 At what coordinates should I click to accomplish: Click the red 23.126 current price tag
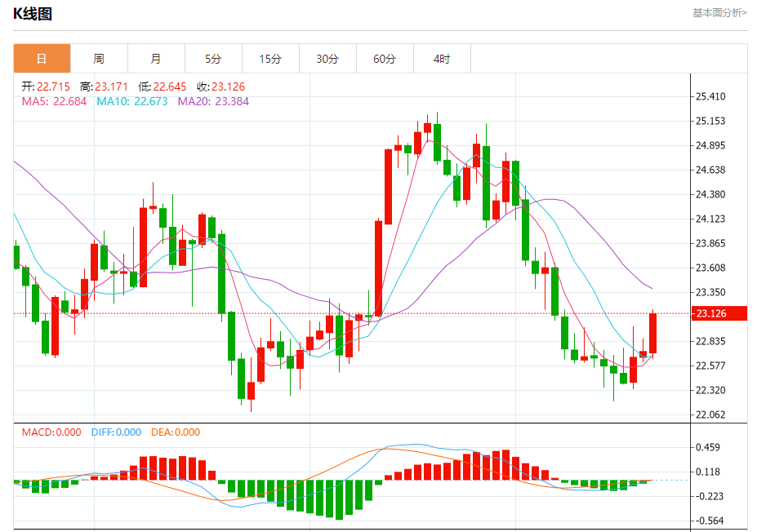coord(719,313)
